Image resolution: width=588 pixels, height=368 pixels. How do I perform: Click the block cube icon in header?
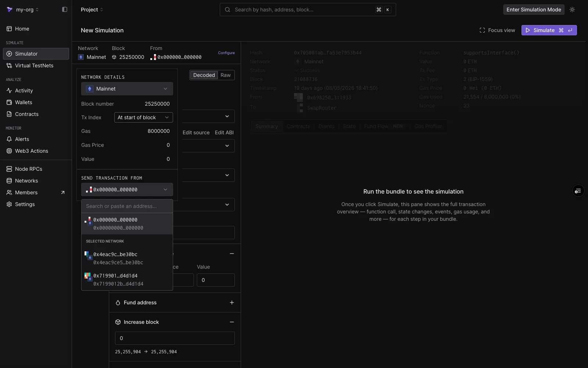point(114,57)
